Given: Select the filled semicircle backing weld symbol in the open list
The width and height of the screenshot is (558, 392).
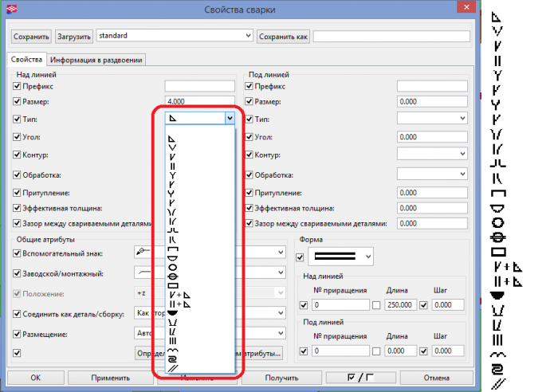Looking at the screenshot, I should pos(173,313).
